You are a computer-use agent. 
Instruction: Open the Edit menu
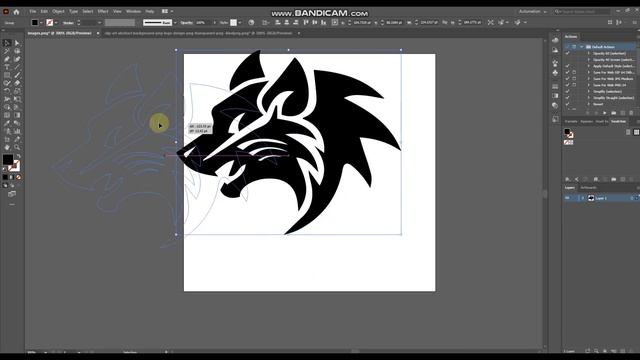(44, 11)
